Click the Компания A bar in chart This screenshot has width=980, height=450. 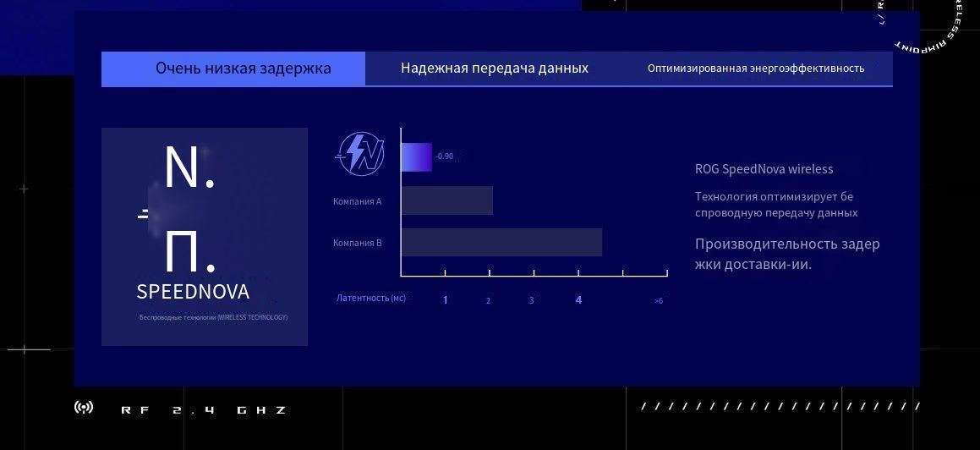[x=446, y=200]
